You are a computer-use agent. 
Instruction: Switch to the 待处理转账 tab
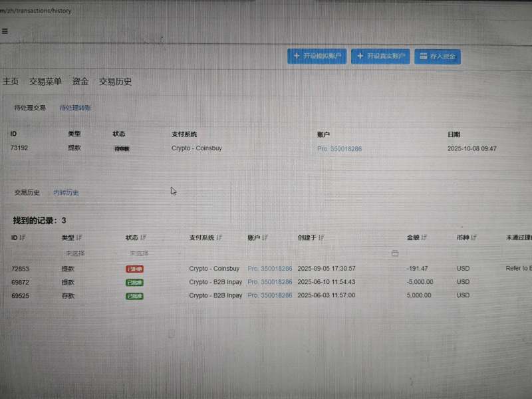[75, 108]
